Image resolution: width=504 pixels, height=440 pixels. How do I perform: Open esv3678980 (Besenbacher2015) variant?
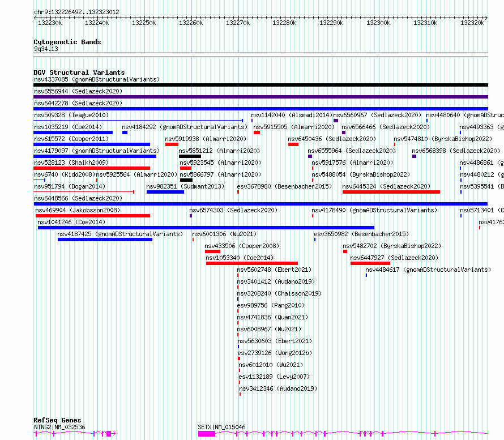284,186
